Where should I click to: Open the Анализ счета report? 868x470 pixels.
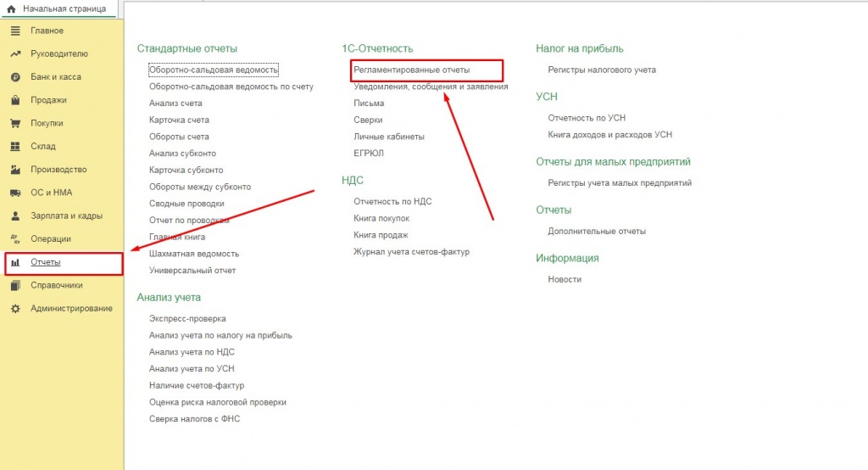coord(175,104)
